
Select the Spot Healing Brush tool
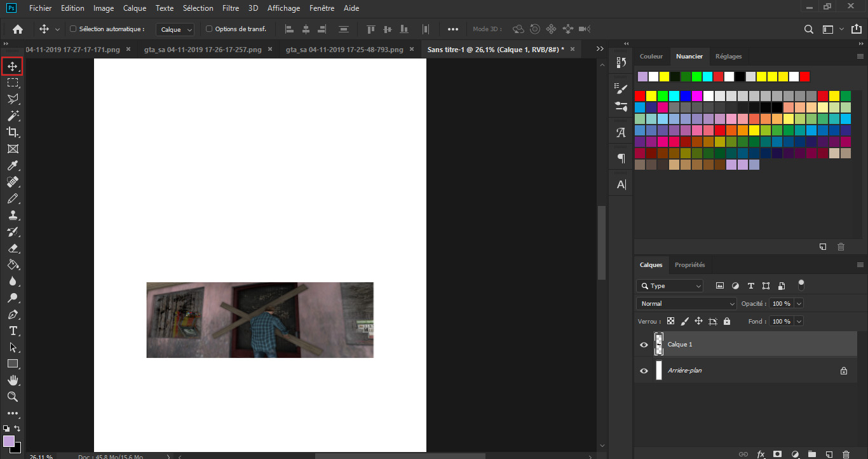click(12, 182)
